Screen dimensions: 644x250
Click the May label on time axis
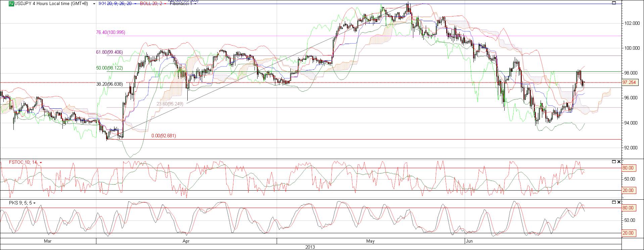(x=370, y=241)
